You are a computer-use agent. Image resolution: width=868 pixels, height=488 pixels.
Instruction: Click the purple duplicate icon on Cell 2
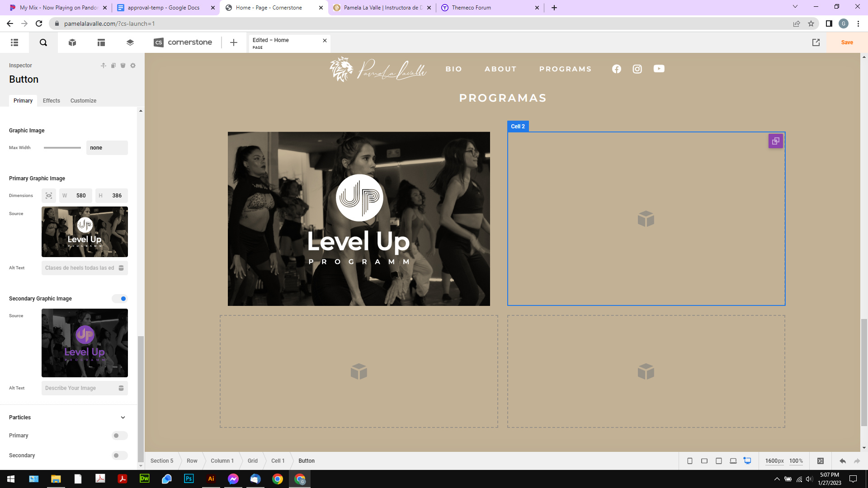tap(776, 141)
